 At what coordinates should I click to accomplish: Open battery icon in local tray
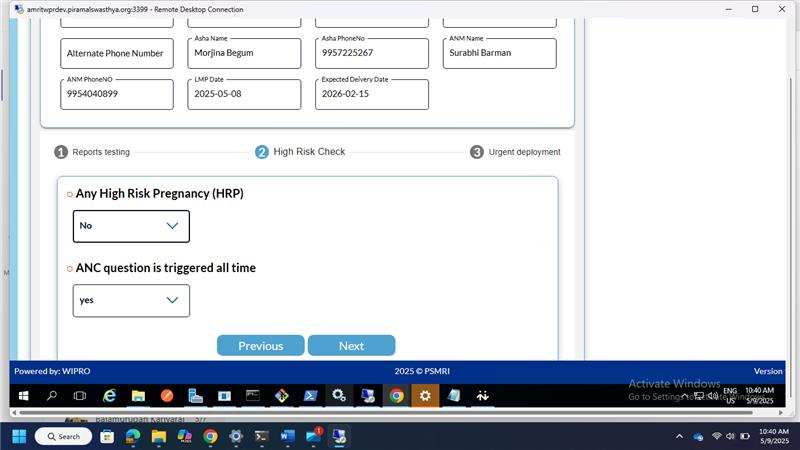click(745, 436)
